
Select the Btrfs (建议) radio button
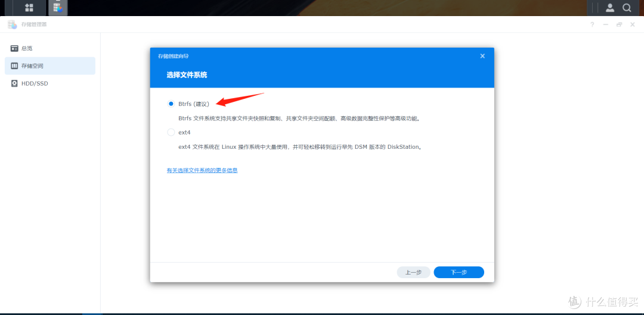click(171, 104)
